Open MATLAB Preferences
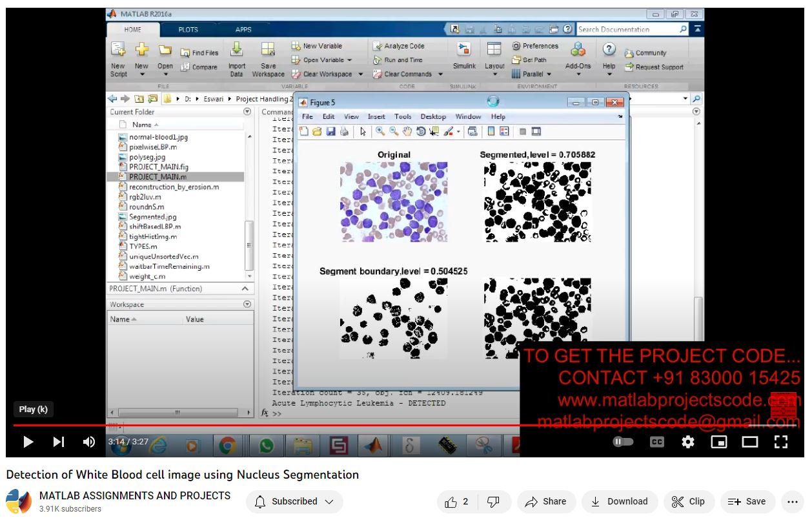Image resolution: width=812 pixels, height=520 pixels. tap(535, 46)
